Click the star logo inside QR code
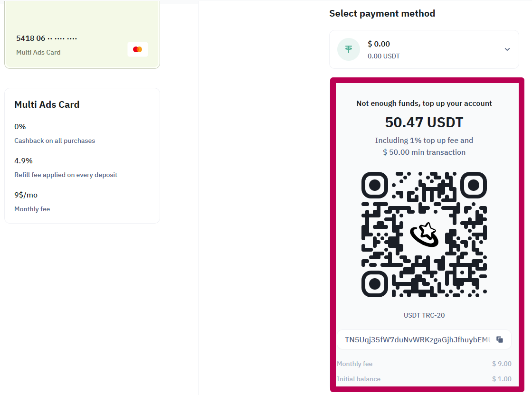 424,235
